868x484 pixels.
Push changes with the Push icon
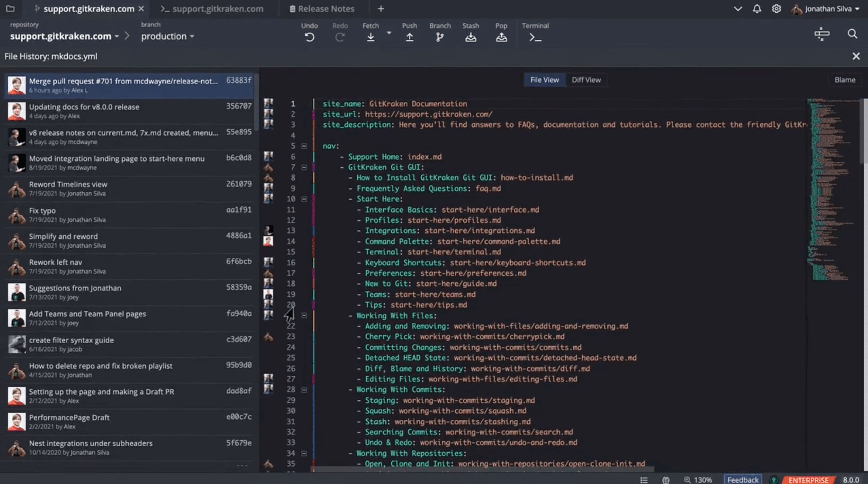[x=409, y=37]
